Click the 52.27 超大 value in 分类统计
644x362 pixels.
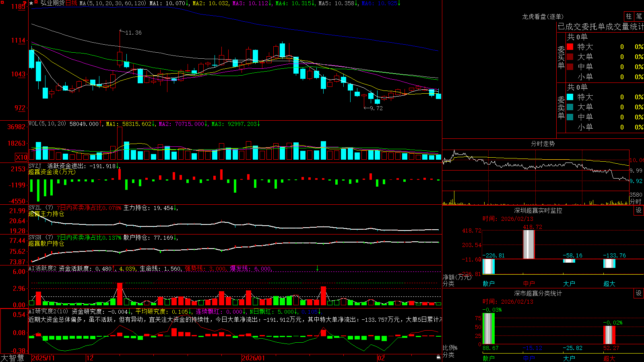611,348
